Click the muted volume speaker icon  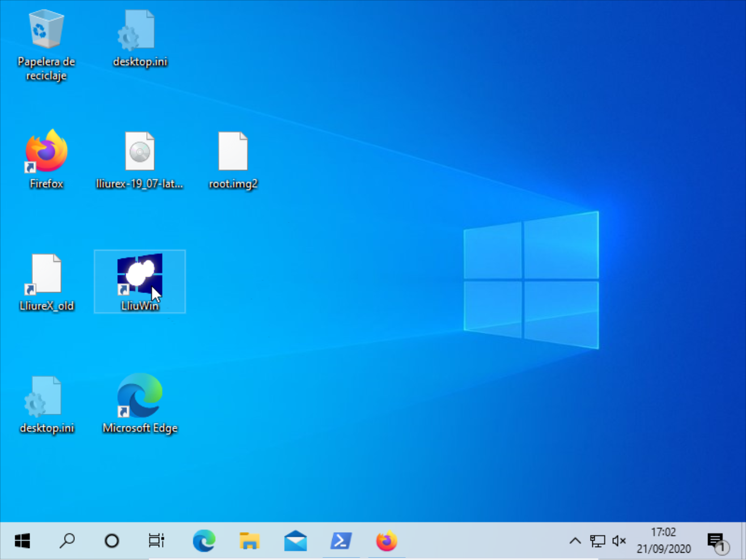coord(619,541)
